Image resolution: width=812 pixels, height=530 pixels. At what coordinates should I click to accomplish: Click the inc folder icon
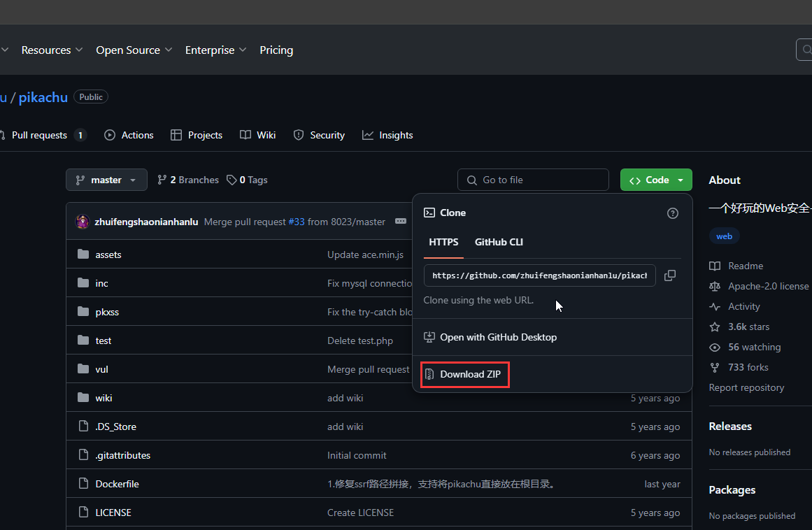click(x=83, y=282)
